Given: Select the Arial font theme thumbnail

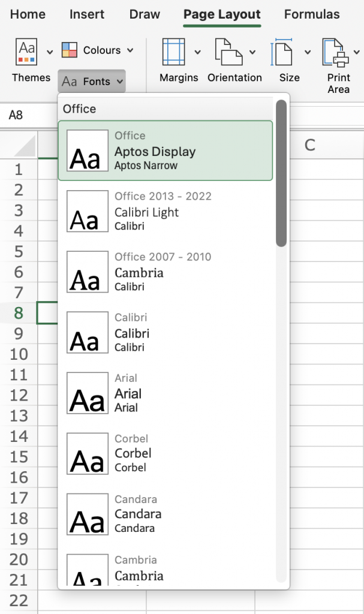Looking at the screenshot, I should 88,393.
